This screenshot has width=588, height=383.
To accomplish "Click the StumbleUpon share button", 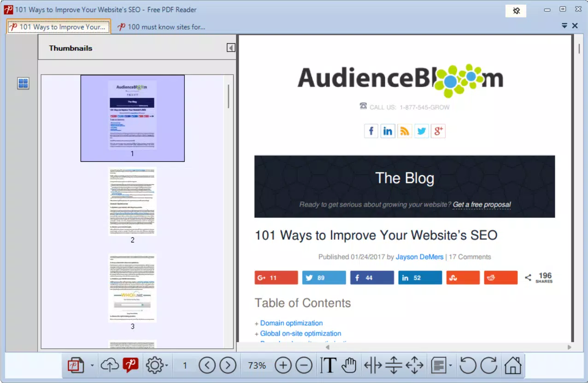I will (x=463, y=277).
